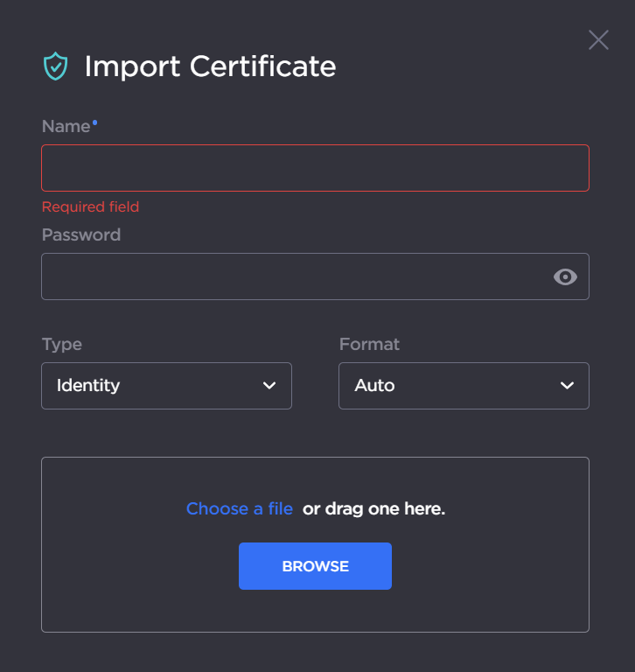The height and width of the screenshot is (672, 635).
Task: Click the Type label above Identity
Action: tap(61, 344)
